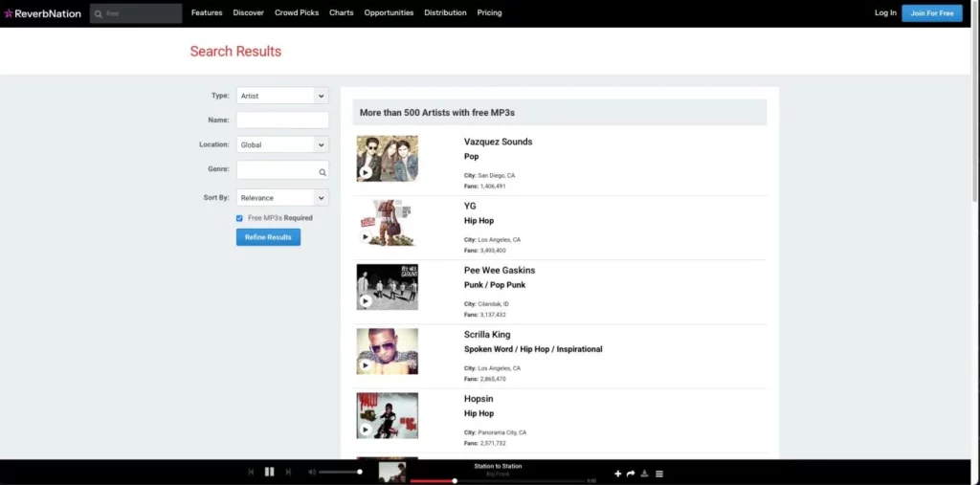Play Pee Wee Gaskins via thumbnail play icon
Screen dimensions: 980x485
pos(366,301)
